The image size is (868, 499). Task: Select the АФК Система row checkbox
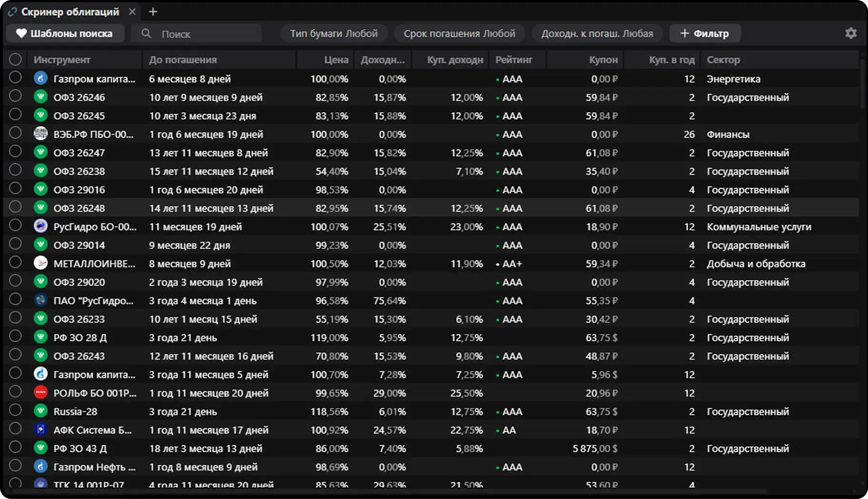click(x=15, y=429)
